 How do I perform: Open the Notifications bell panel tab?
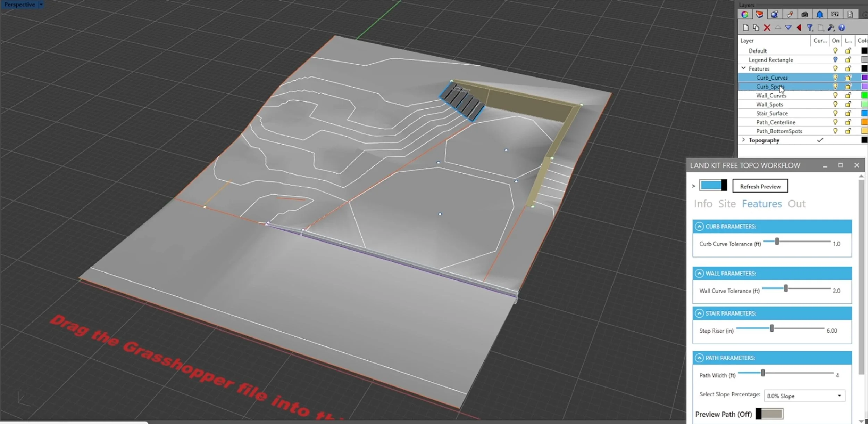click(819, 15)
